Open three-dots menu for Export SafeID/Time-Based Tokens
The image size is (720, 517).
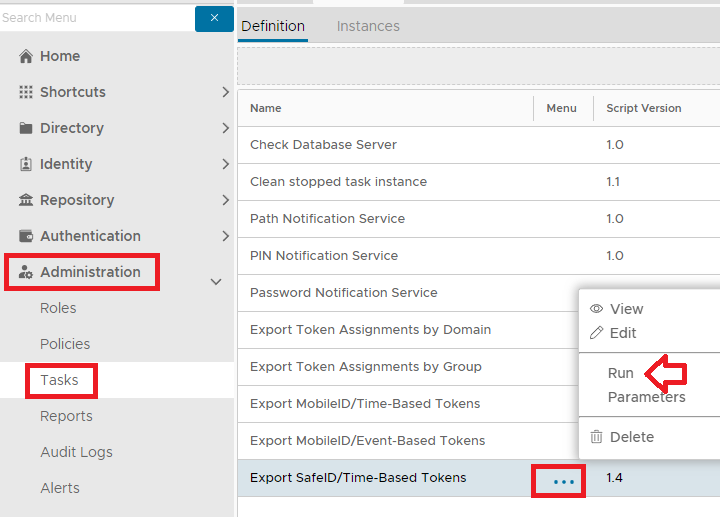564,481
